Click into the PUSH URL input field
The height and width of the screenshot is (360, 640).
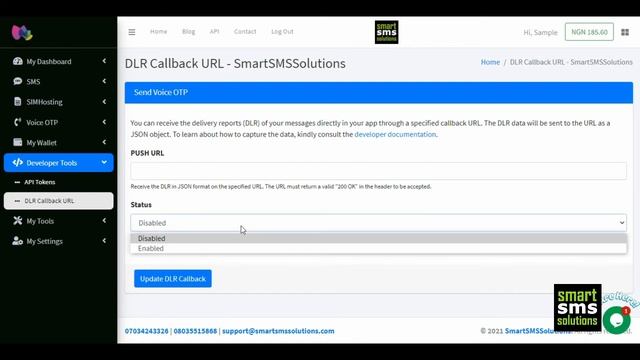pos(378,171)
